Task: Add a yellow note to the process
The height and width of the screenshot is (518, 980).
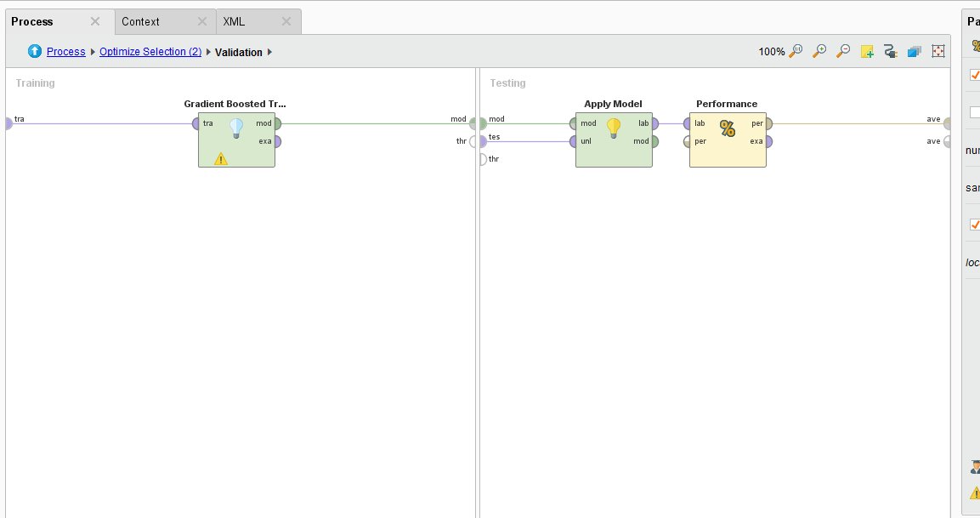Action: click(x=867, y=51)
